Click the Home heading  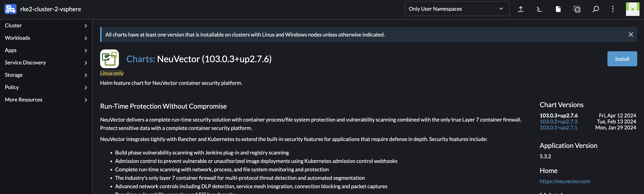click(549, 171)
